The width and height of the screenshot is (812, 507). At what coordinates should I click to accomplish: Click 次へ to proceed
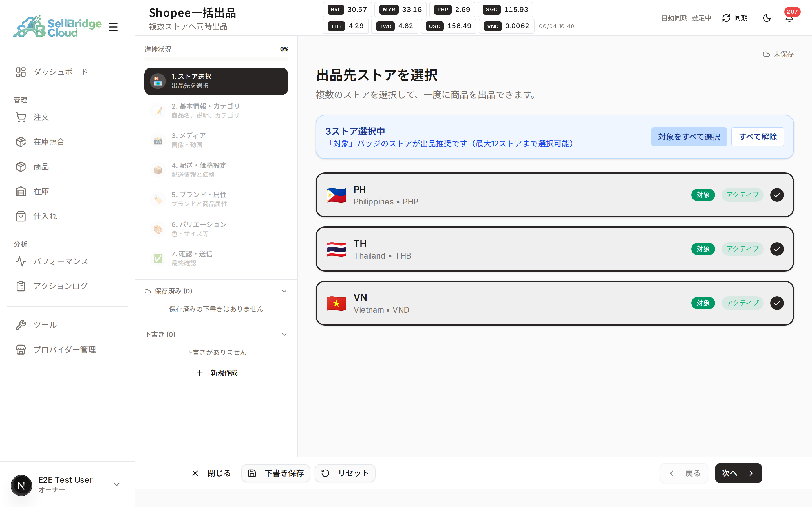[738, 473]
